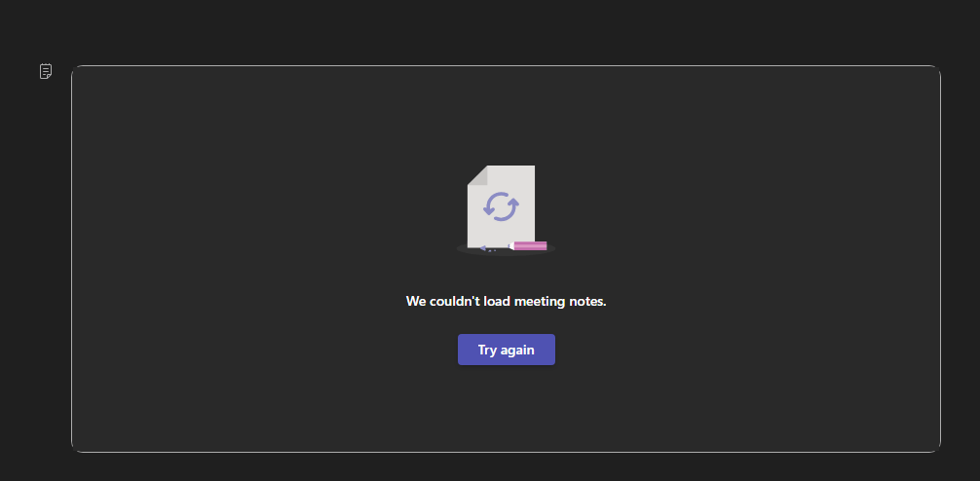The image size is (980, 481).
Task: Click the folded corner of the page
Action: [x=477, y=175]
